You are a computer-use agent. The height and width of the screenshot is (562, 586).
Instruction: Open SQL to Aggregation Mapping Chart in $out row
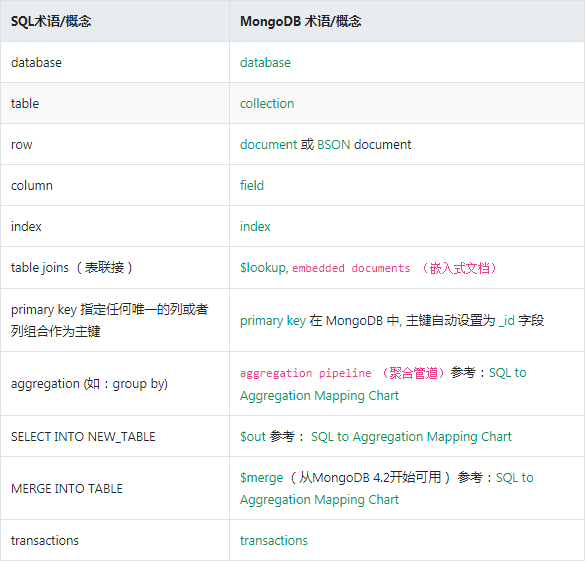411,436
